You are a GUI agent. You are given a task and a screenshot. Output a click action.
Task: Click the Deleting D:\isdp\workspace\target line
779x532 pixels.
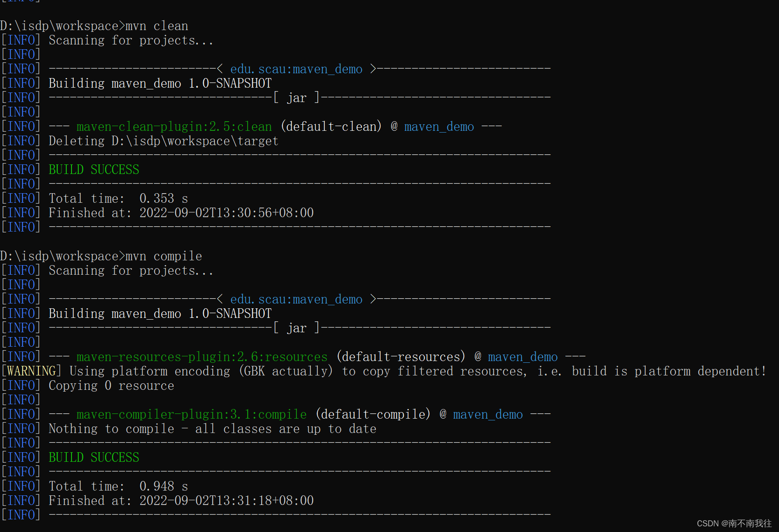point(163,140)
